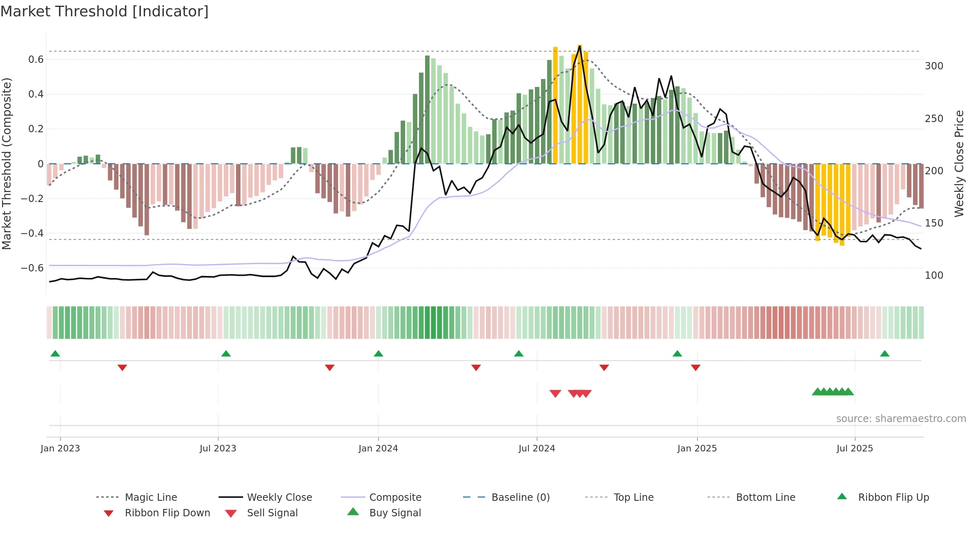
Task: Click the Jan 2024 x-axis label
Action: click(x=379, y=448)
